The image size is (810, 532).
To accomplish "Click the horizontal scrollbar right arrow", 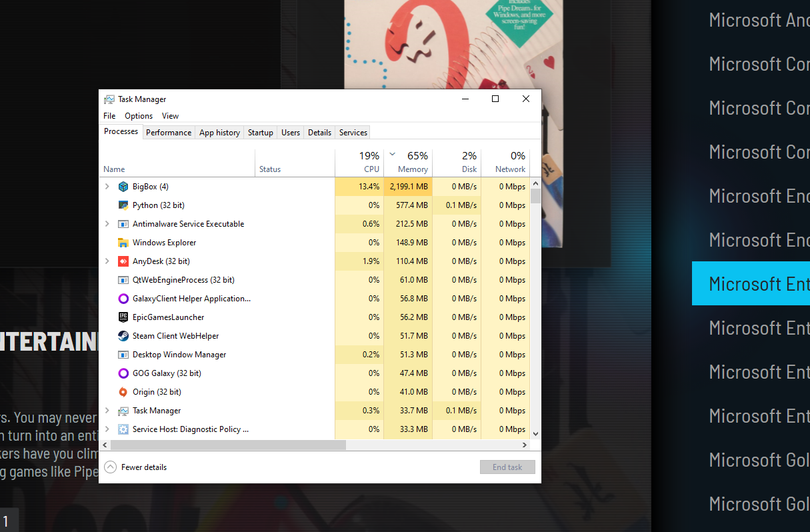I will point(525,445).
